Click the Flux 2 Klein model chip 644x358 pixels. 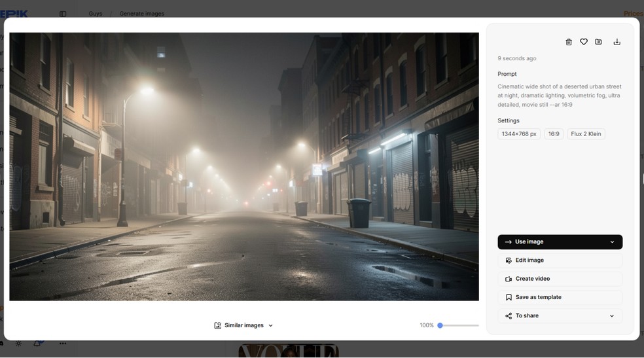pyautogui.click(x=586, y=134)
